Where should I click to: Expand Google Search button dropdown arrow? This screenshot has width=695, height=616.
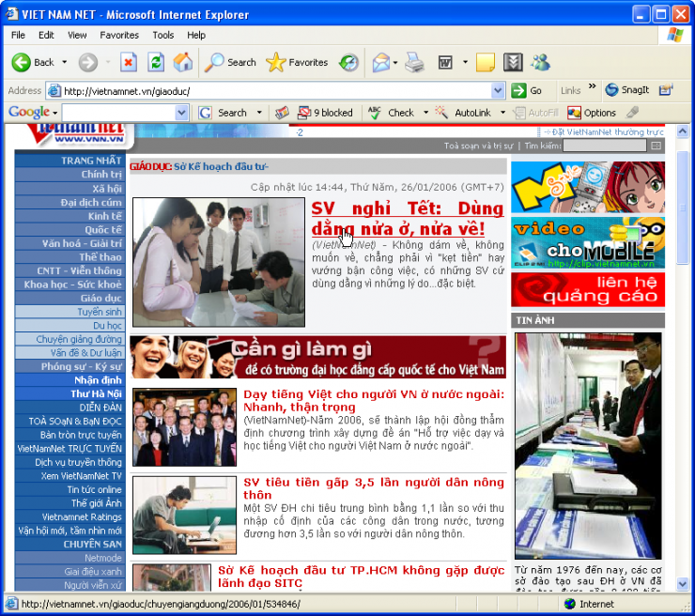(259, 113)
